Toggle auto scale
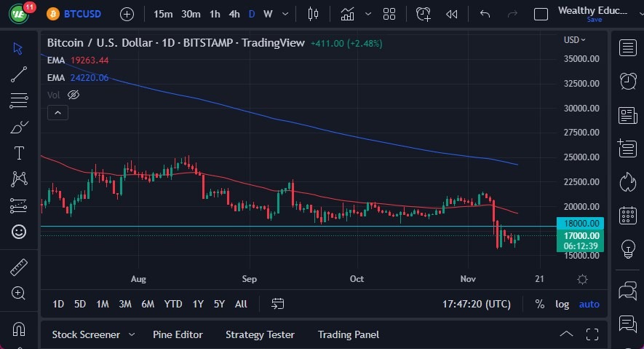 589,305
